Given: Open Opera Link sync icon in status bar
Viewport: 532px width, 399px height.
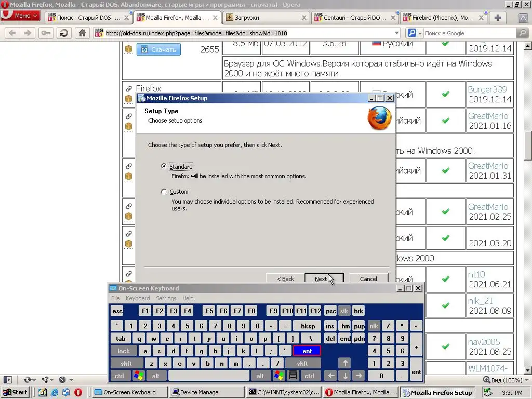Looking at the screenshot, I should (x=27, y=380).
